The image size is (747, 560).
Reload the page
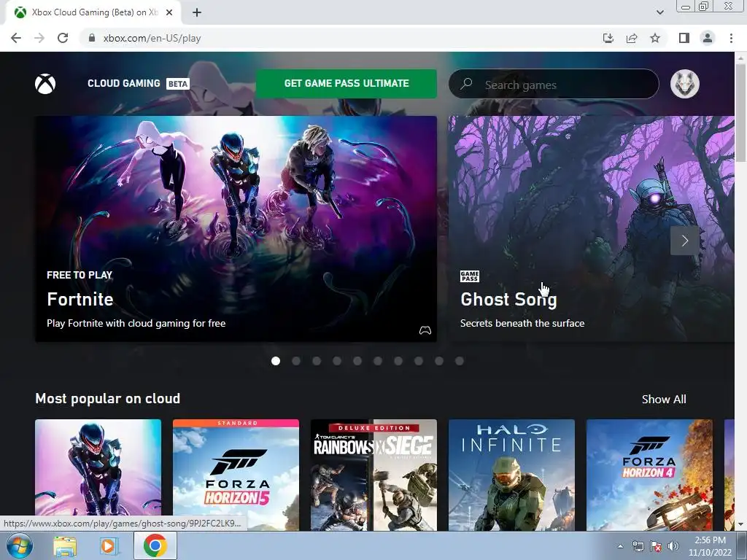coord(63,38)
